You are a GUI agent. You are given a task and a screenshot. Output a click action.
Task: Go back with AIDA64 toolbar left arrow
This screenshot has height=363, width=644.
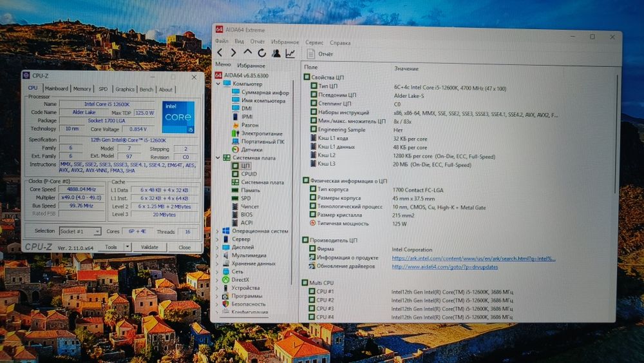click(220, 53)
